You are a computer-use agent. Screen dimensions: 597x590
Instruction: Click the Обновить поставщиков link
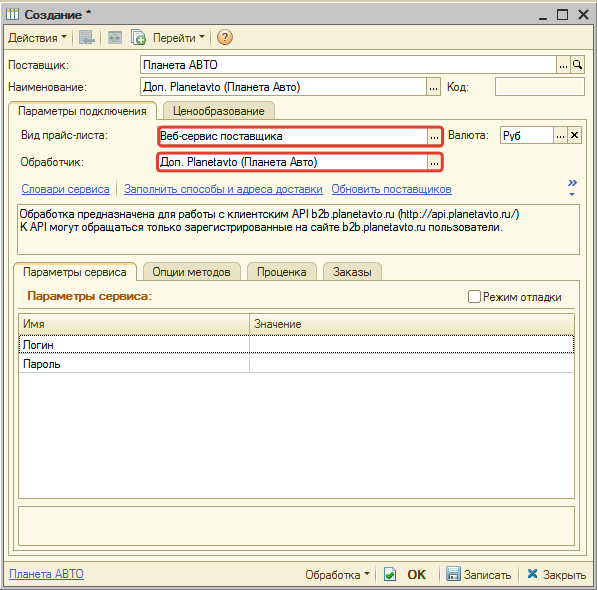point(391,189)
